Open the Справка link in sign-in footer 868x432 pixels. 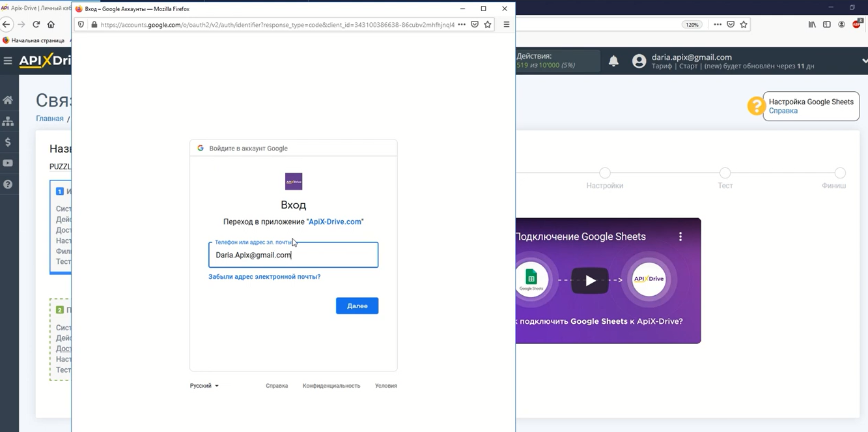pyautogui.click(x=277, y=386)
